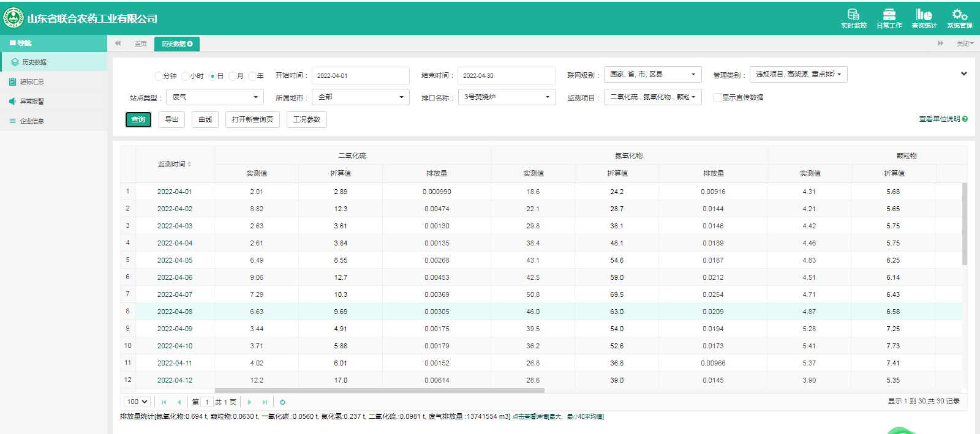This screenshot has width=980, height=434.
Task: Open 超标汇总 in the left navigation
Action: tap(32, 81)
